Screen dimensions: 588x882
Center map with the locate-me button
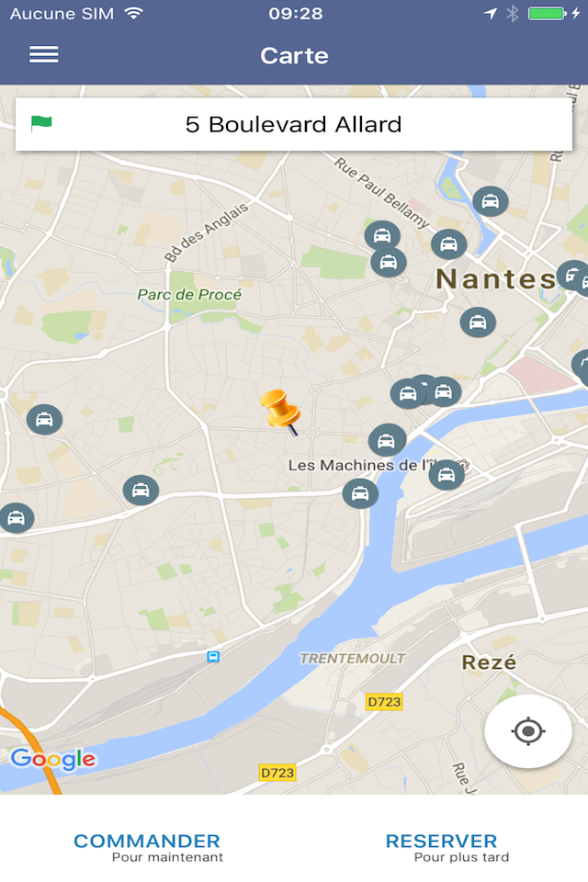[527, 731]
